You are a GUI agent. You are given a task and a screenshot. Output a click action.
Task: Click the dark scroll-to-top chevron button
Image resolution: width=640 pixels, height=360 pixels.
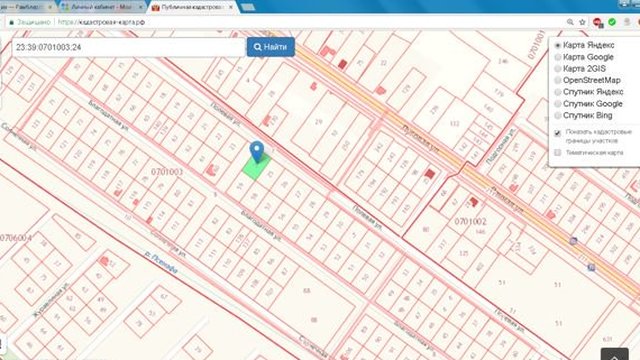615,354
